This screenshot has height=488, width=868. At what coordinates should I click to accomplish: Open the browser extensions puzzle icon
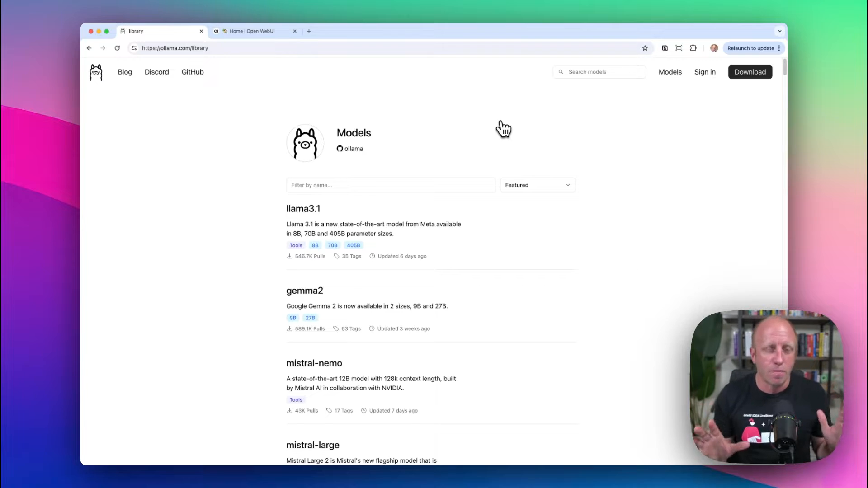[x=693, y=48]
